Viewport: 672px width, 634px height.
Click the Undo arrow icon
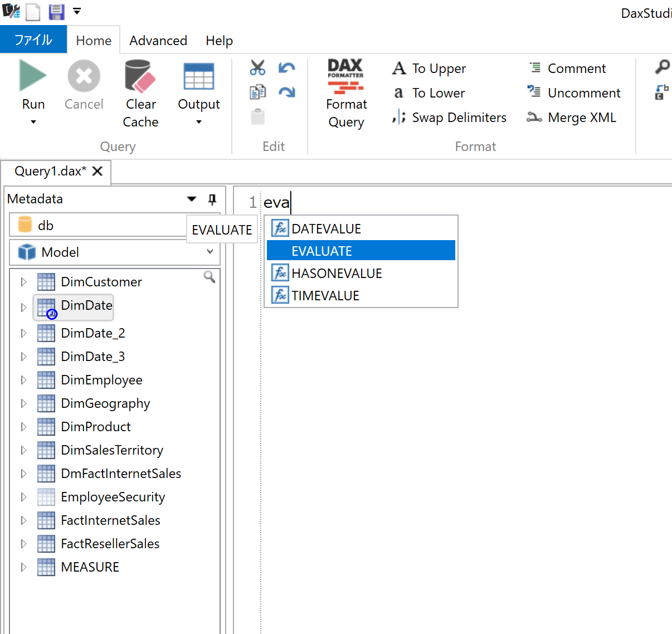(287, 68)
